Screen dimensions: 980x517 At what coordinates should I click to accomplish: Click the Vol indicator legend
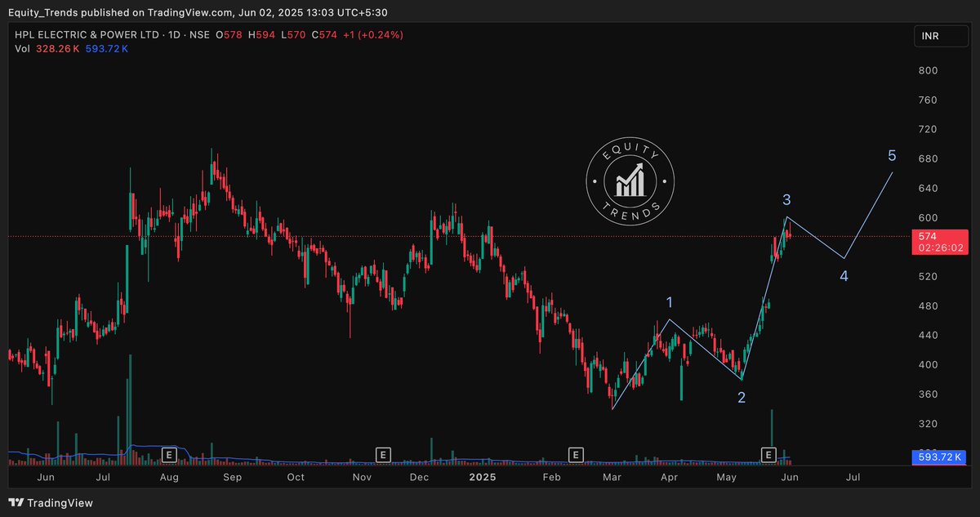coord(22,49)
